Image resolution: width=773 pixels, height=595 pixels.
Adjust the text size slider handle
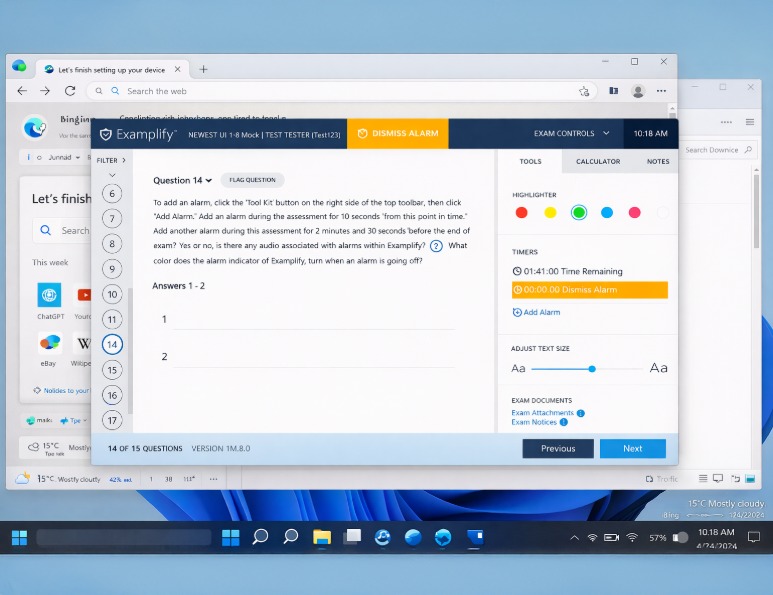[x=592, y=369]
